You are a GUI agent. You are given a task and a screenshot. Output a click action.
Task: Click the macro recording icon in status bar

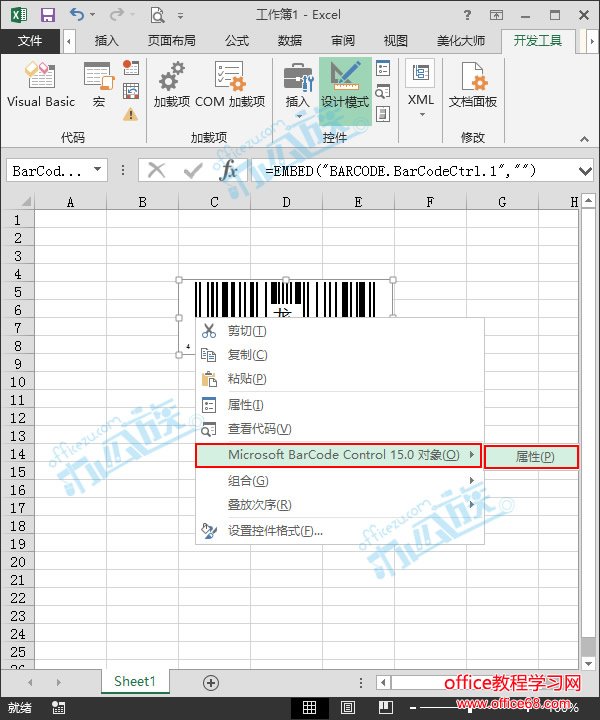click(58, 708)
